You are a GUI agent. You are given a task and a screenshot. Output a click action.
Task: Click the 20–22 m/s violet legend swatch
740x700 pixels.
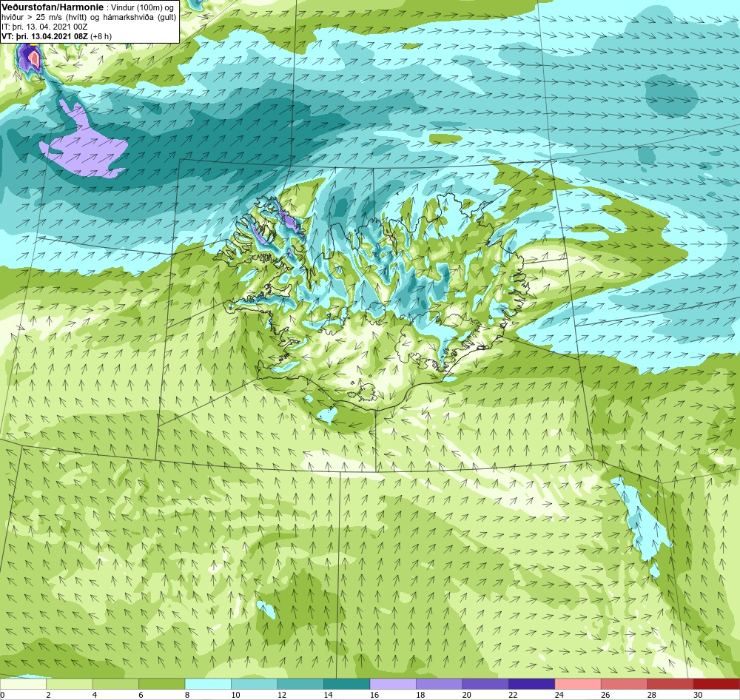pyautogui.click(x=485, y=684)
